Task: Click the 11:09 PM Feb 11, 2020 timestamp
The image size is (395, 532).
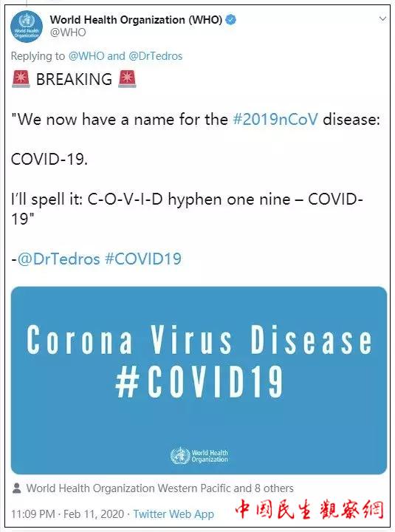Action: [67, 514]
